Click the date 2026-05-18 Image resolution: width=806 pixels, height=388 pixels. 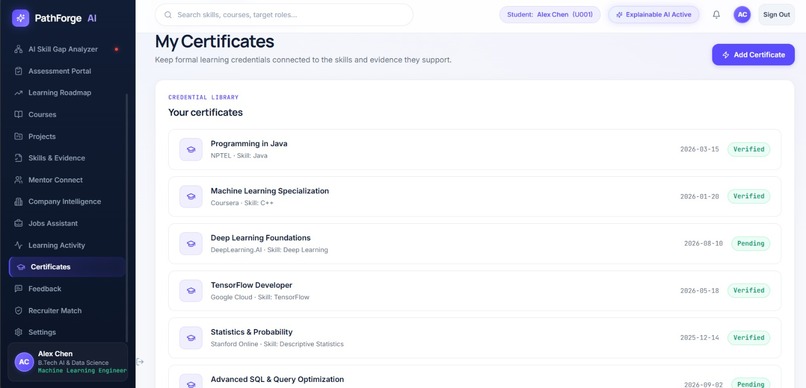point(700,291)
